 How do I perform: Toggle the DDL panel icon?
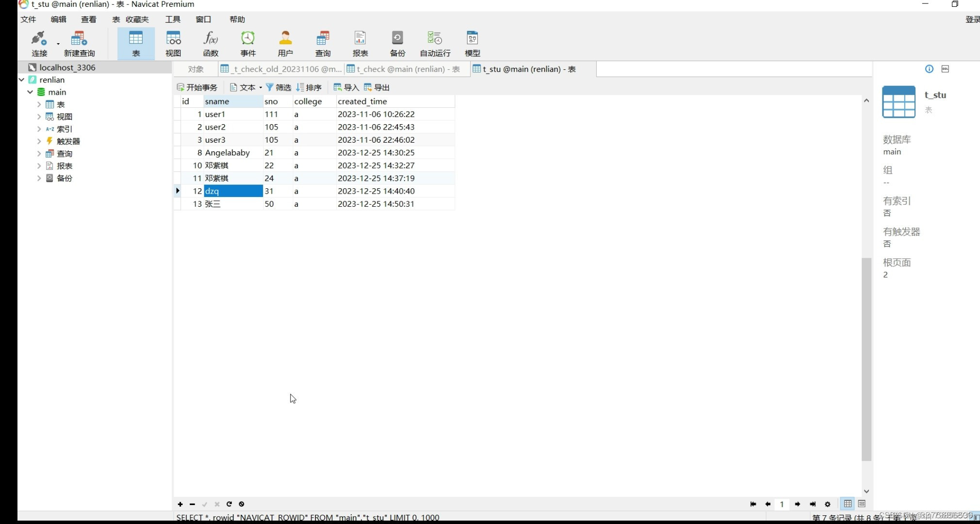coord(945,69)
